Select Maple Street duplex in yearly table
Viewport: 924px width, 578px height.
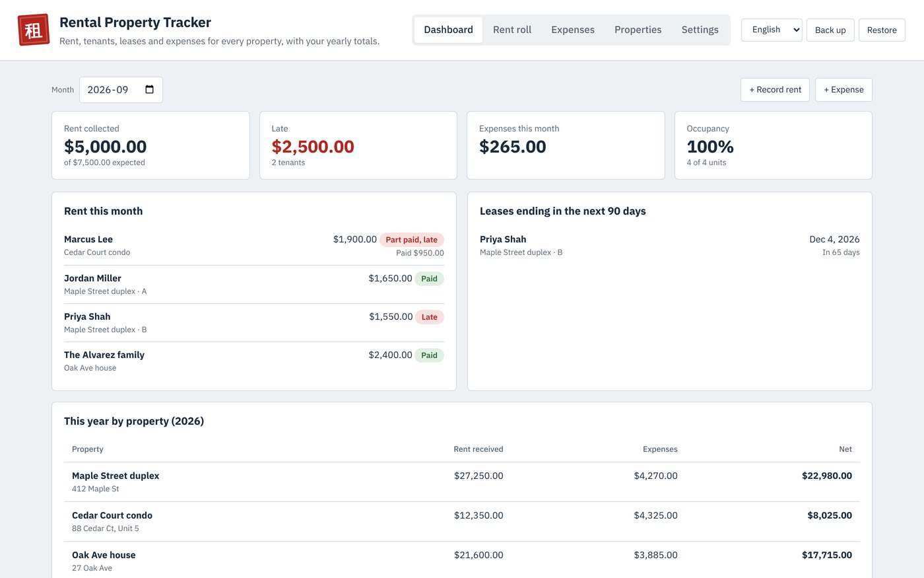click(115, 476)
